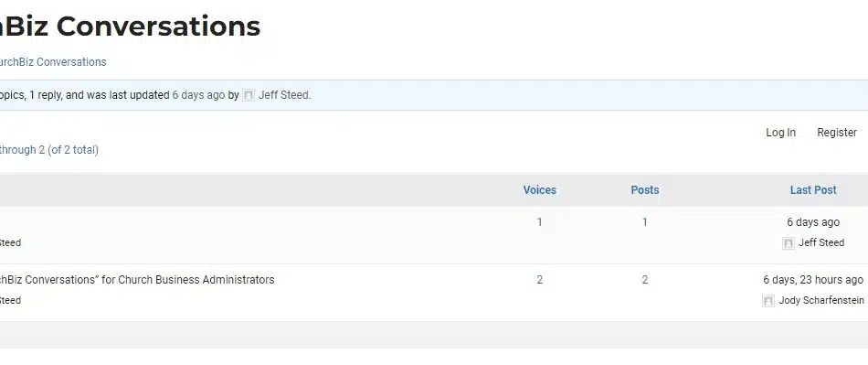
Task: Click Jeff Steed avatar in Last Post column
Action: point(789,243)
